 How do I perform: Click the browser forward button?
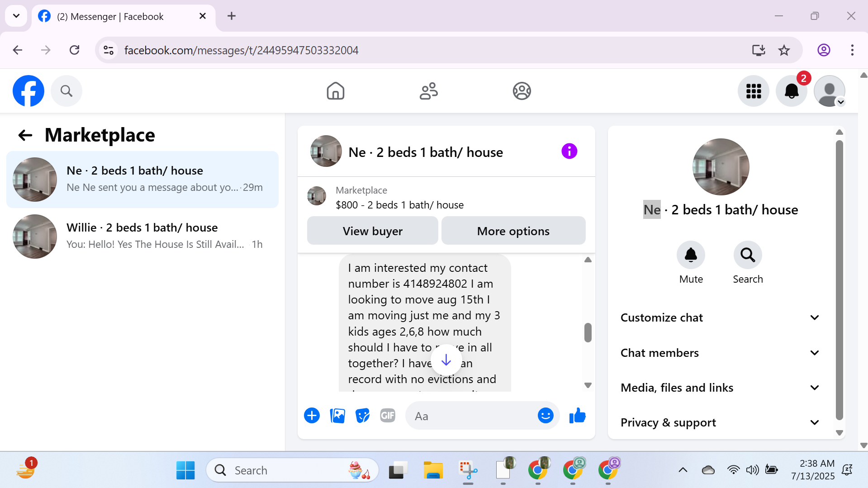[x=46, y=50]
